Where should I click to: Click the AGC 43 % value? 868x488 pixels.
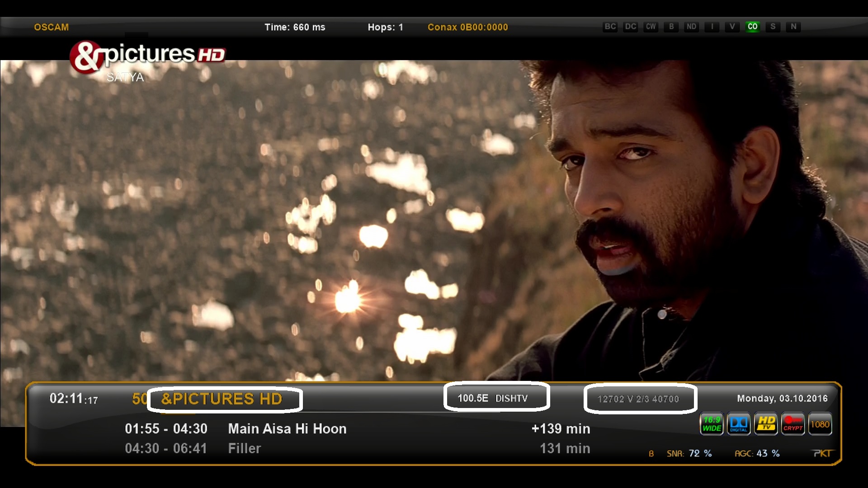pyautogui.click(x=768, y=453)
